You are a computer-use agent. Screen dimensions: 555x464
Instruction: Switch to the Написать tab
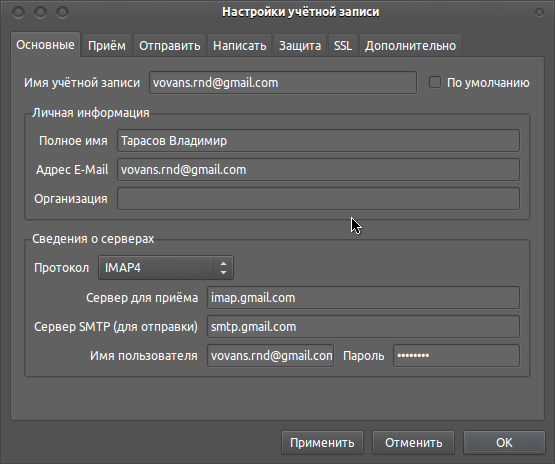240,46
